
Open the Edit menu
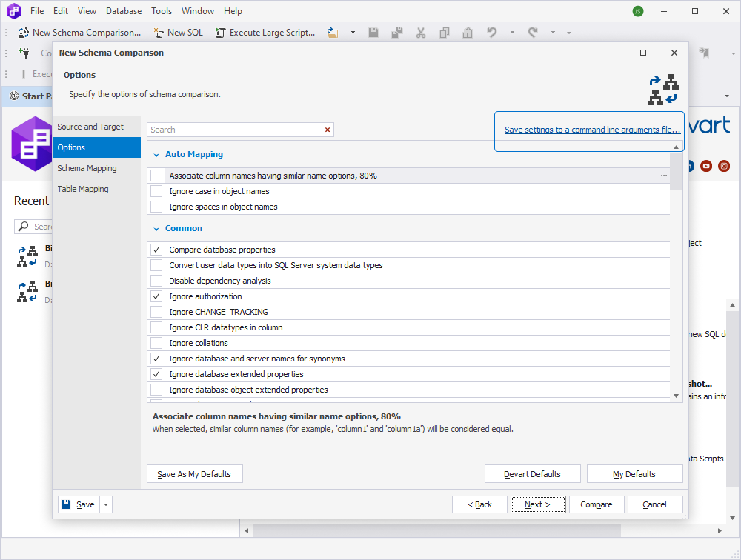point(61,11)
